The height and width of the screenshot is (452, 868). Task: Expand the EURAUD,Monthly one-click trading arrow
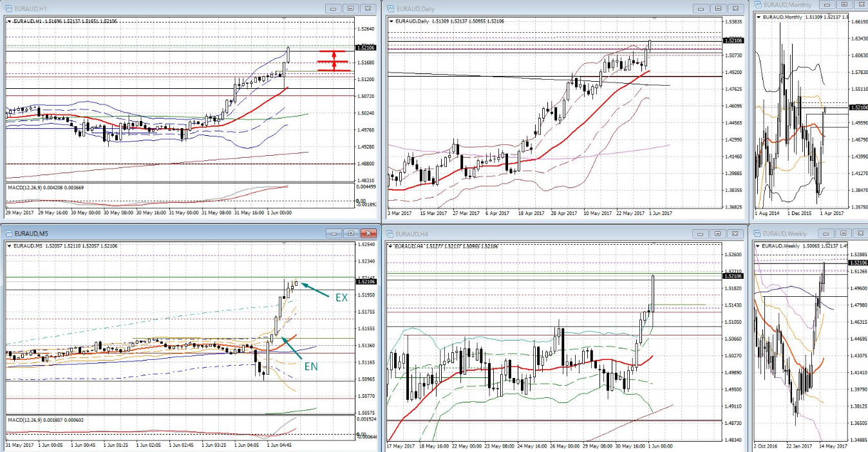[x=759, y=17]
